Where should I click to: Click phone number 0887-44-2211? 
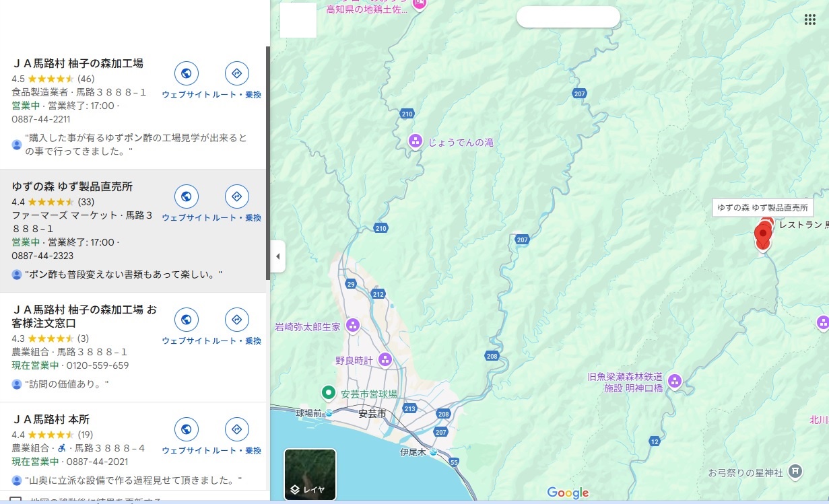point(41,119)
